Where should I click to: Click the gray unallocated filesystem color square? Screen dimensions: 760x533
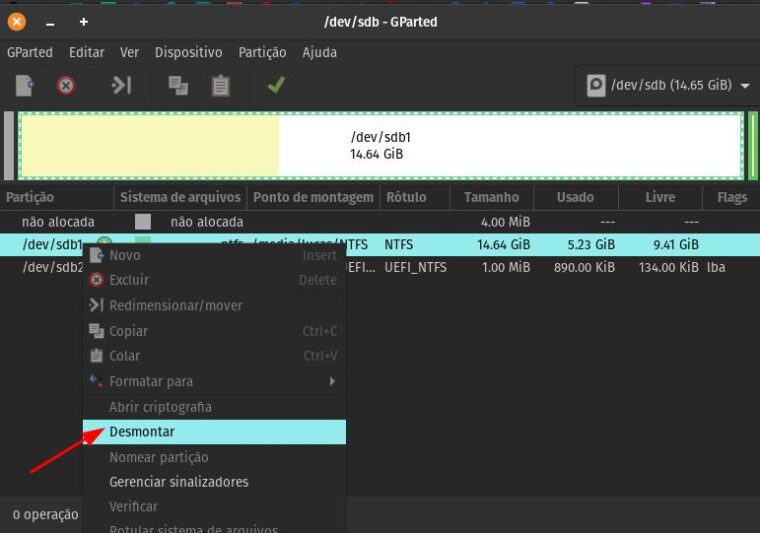click(x=143, y=222)
